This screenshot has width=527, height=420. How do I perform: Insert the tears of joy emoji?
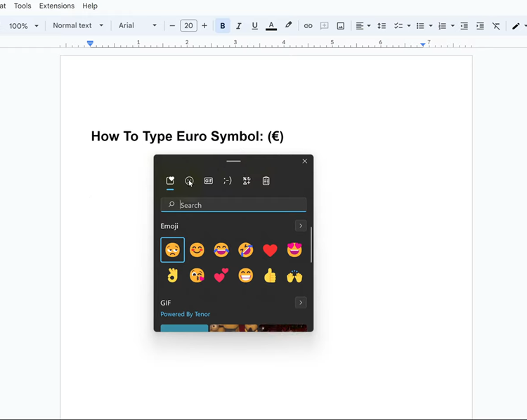click(x=221, y=250)
